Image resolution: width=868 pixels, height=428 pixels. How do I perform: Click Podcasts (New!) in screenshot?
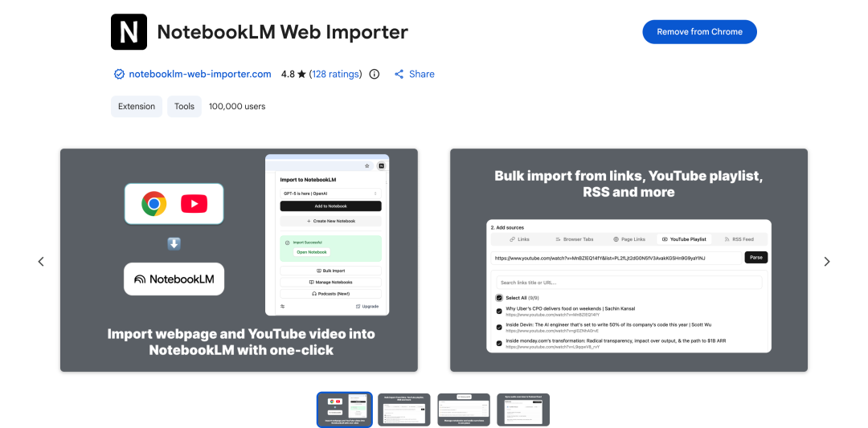330,294
